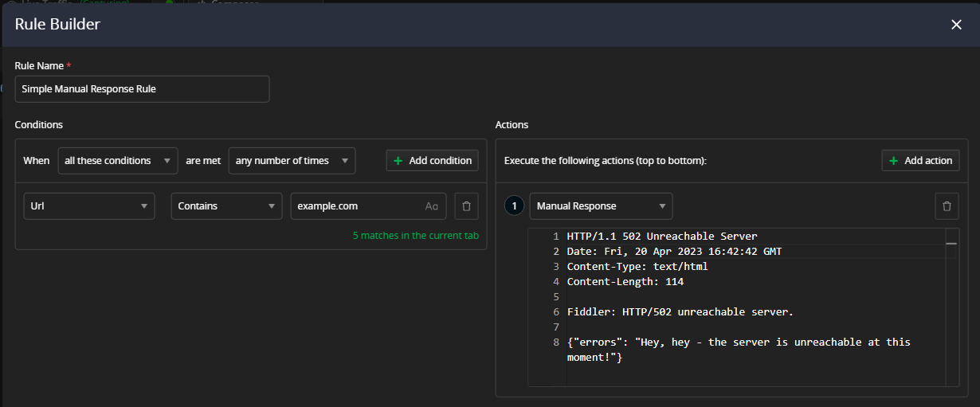Click the Date header line in editor

click(674, 252)
